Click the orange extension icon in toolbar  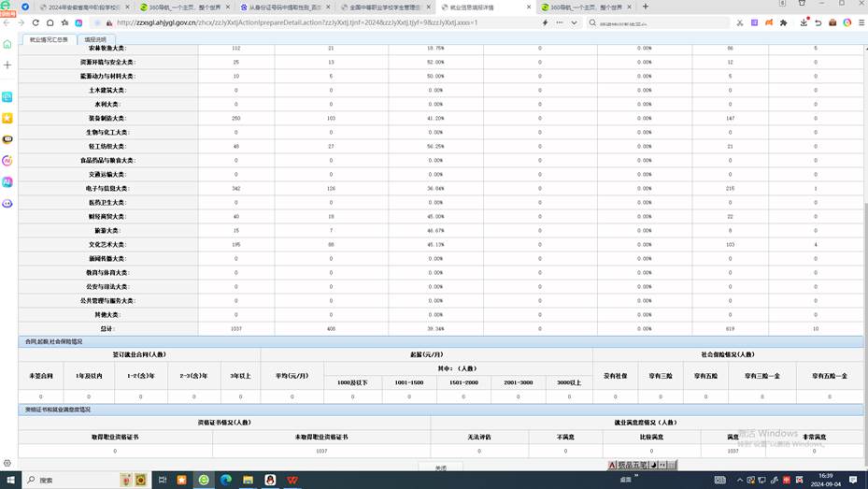tap(768, 22)
